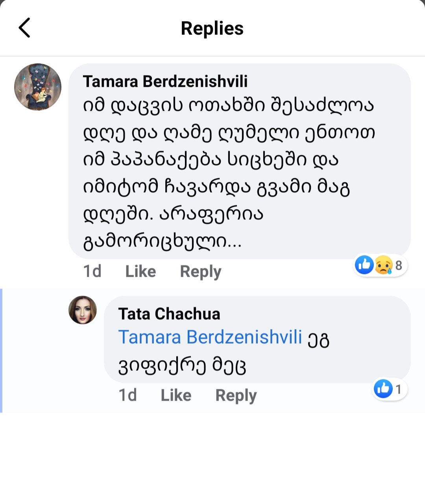Screen dimensions: 425x504
Task: Open the blue Tamara Berdzenishvili mention link
Action: point(210,337)
